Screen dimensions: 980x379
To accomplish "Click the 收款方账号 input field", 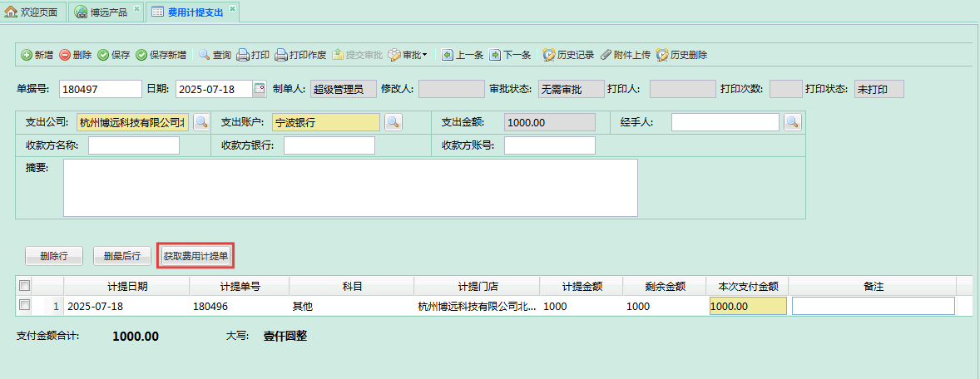I will point(550,145).
